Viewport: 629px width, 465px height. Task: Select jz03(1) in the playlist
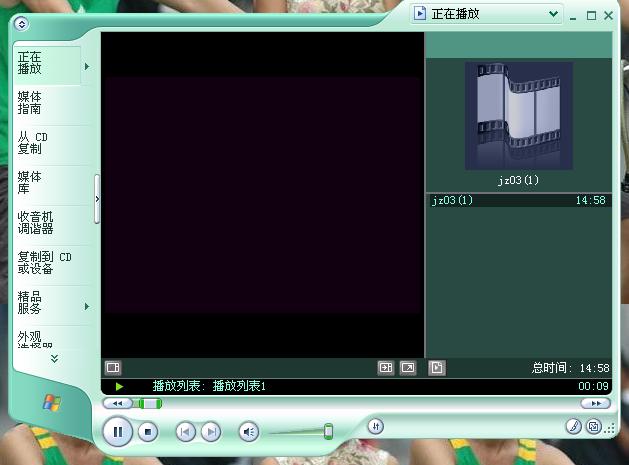pos(453,201)
